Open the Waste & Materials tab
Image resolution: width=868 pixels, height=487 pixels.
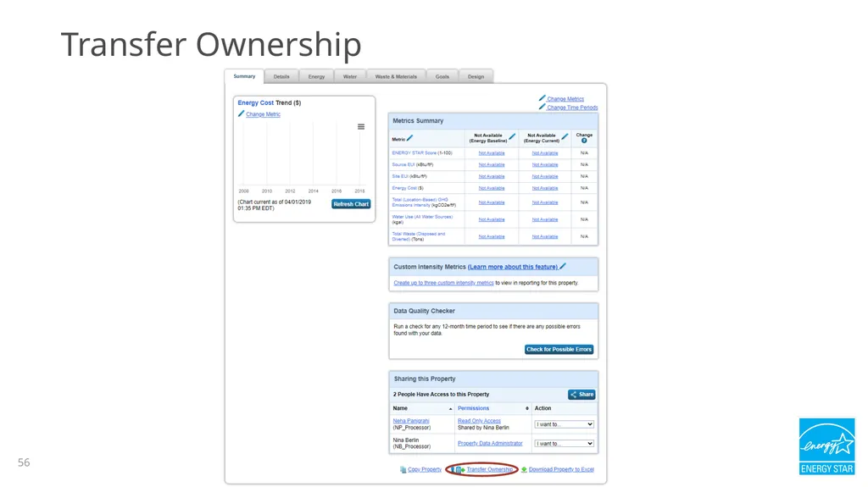[396, 77]
